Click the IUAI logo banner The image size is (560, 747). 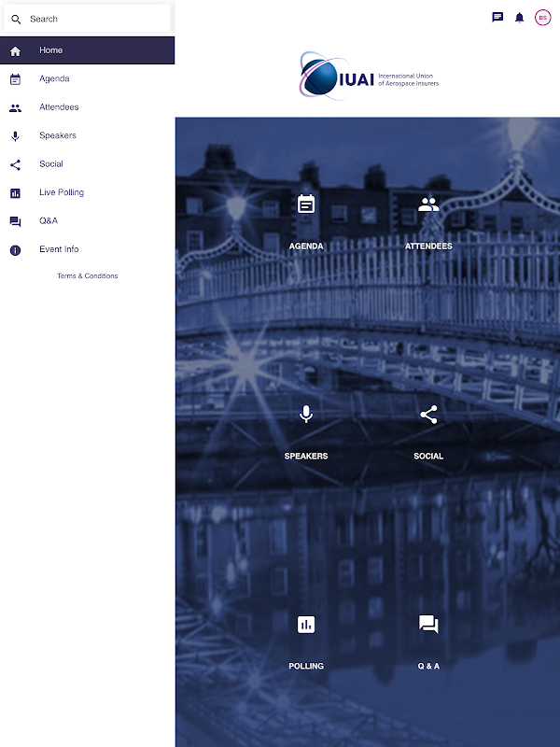[368, 77]
